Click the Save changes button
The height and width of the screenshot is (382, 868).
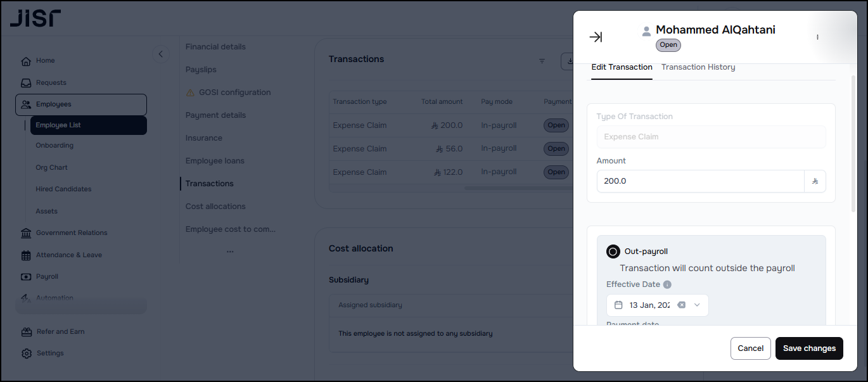tap(809, 348)
